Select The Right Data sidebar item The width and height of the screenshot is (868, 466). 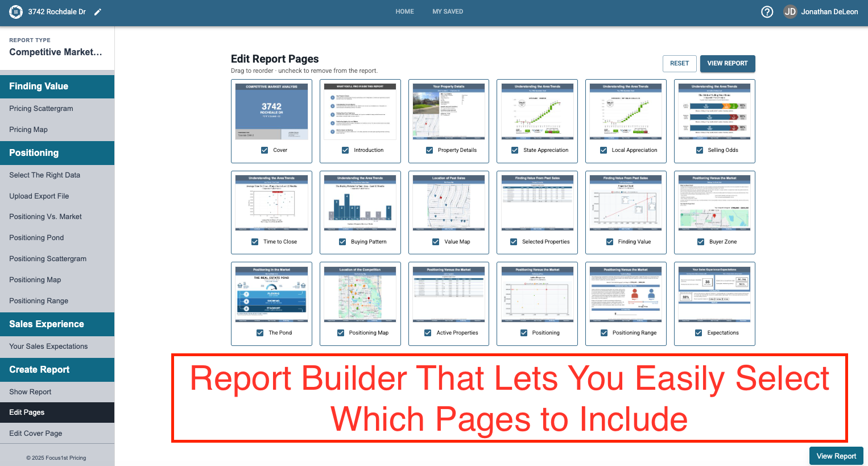[x=57, y=175]
